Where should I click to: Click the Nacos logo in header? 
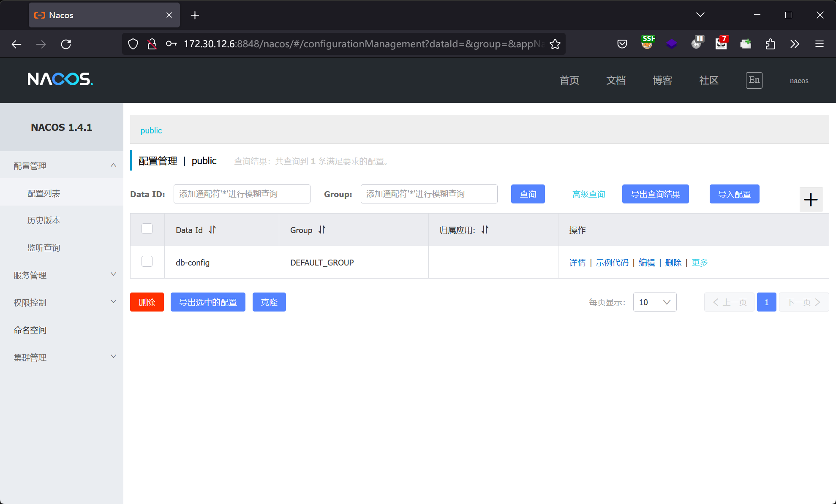tap(60, 79)
